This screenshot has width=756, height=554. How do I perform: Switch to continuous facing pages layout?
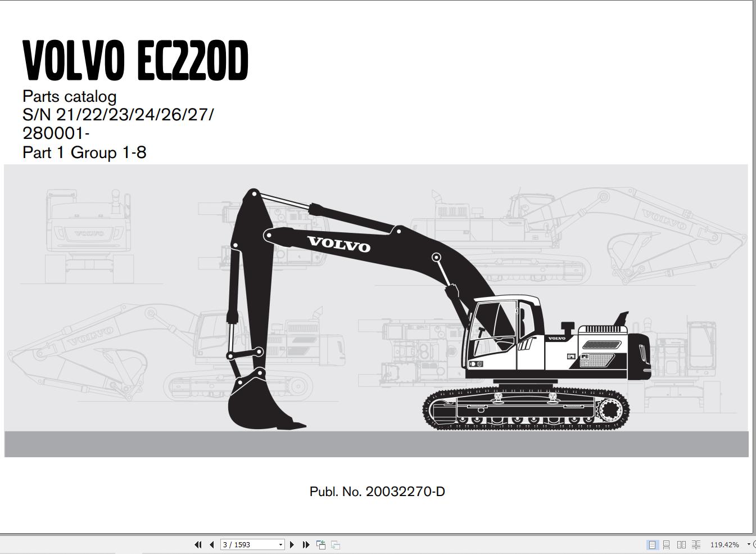[696, 544]
